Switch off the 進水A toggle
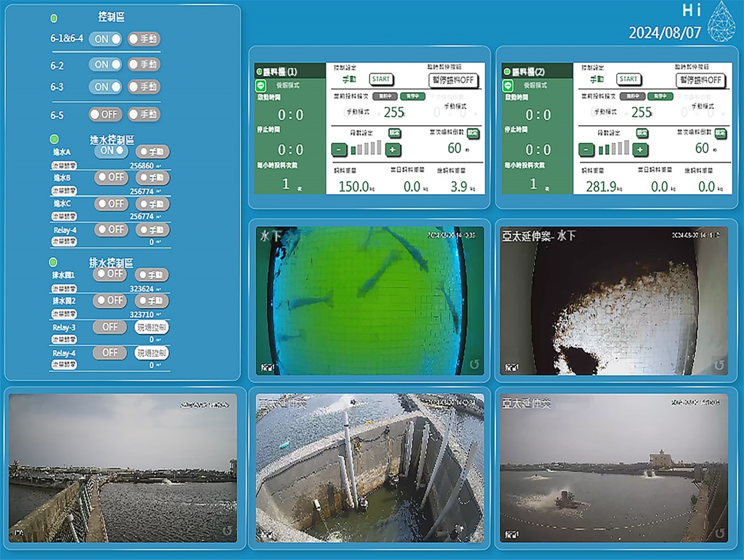 click(111, 151)
